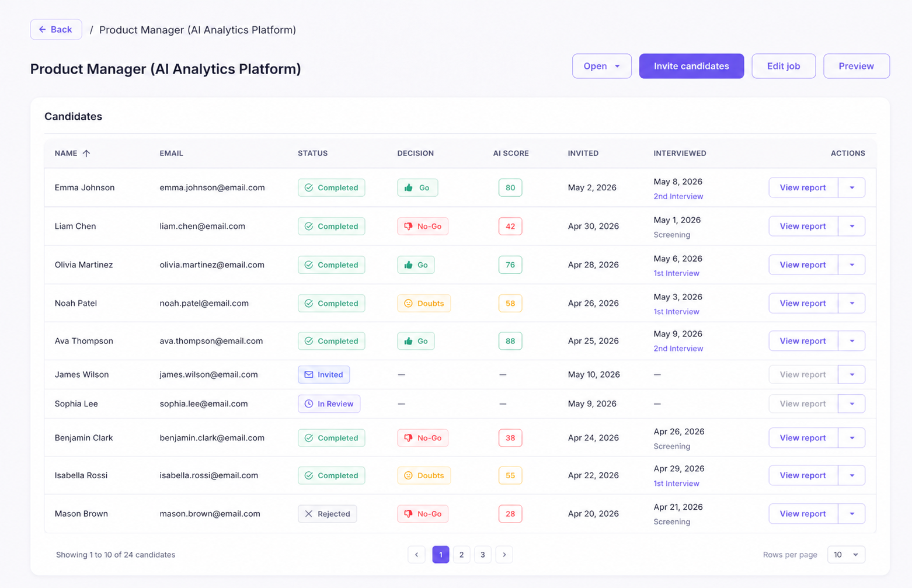The height and width of the screenshot is (588, 912).
Task: Open the Edit job button
Action: [x=784, y=66]
